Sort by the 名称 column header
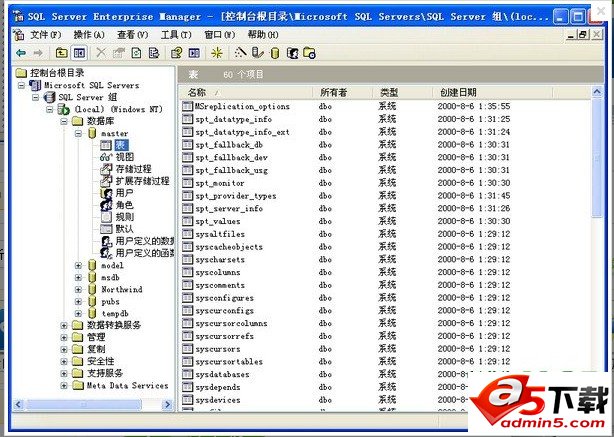This screenshot has height=437, width=614. tap(246, 93)
